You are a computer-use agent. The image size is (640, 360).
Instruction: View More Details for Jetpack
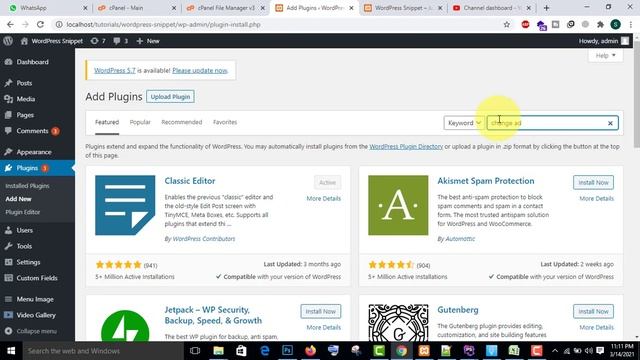pos(324,327)
